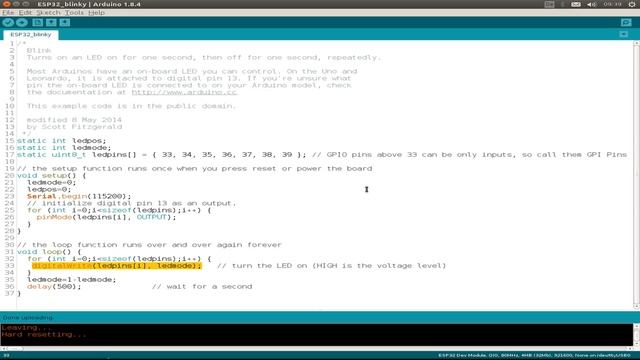
Task: Create a new sketch with the New icon
Action: pyautogui.click(x=38, y=23)
